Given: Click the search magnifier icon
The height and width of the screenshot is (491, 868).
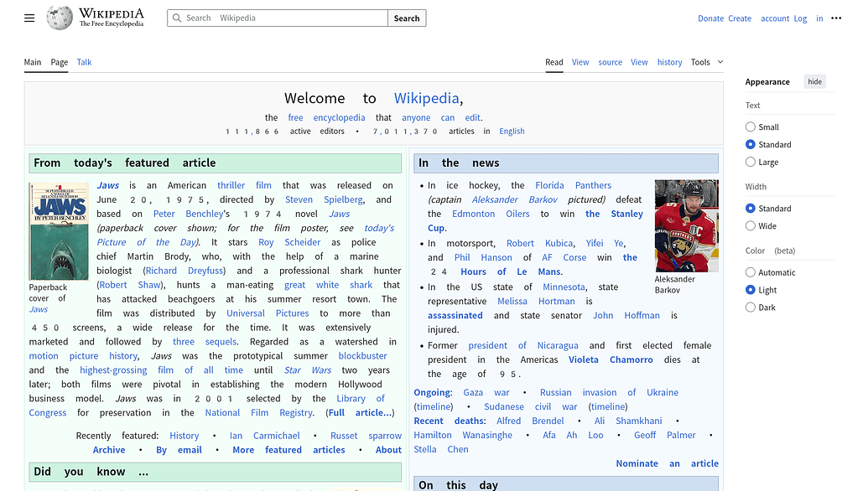Looking at the screenshot, I should pyautogui.click(x=176, y=18).
